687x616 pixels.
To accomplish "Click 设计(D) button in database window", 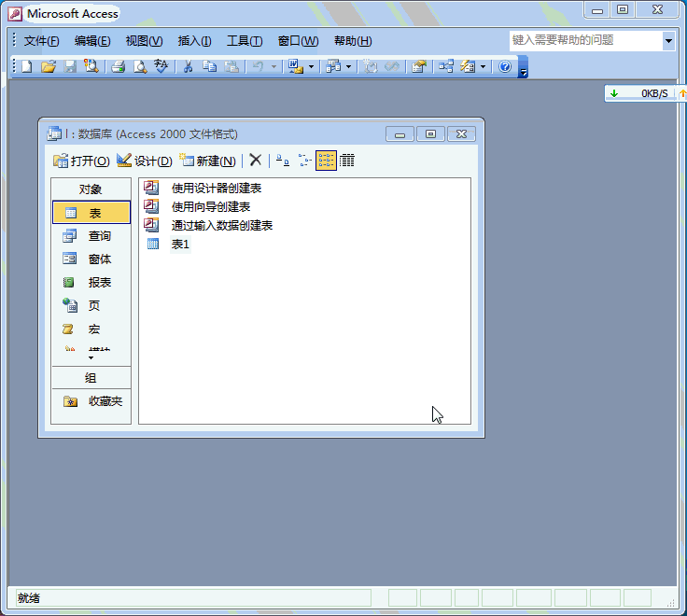I will tap(145, 161).
